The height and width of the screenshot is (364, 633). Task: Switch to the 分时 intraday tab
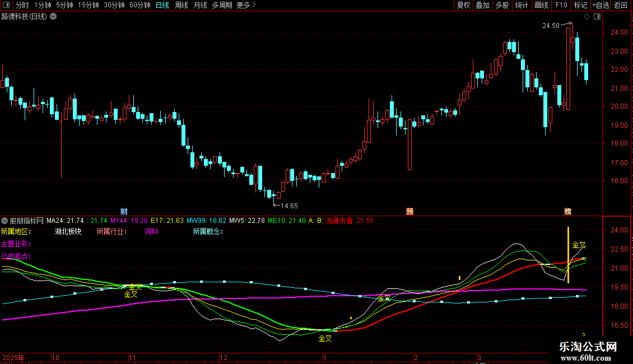point(22,5)
